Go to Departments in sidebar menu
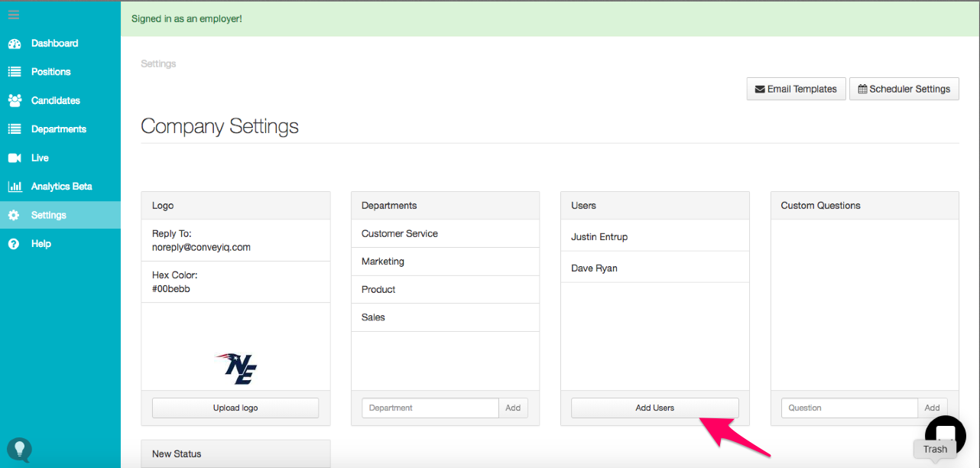The width and height of the screenshot is (980, 468). 58,129
